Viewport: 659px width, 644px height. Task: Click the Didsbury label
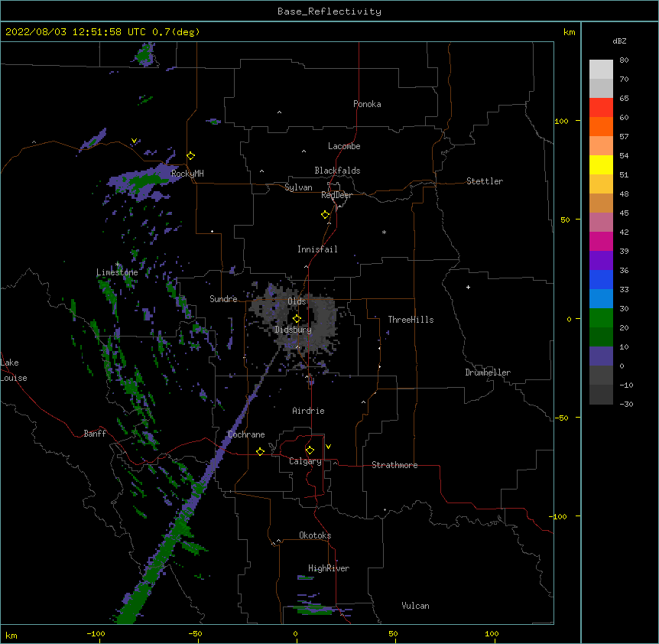point(294,330)
